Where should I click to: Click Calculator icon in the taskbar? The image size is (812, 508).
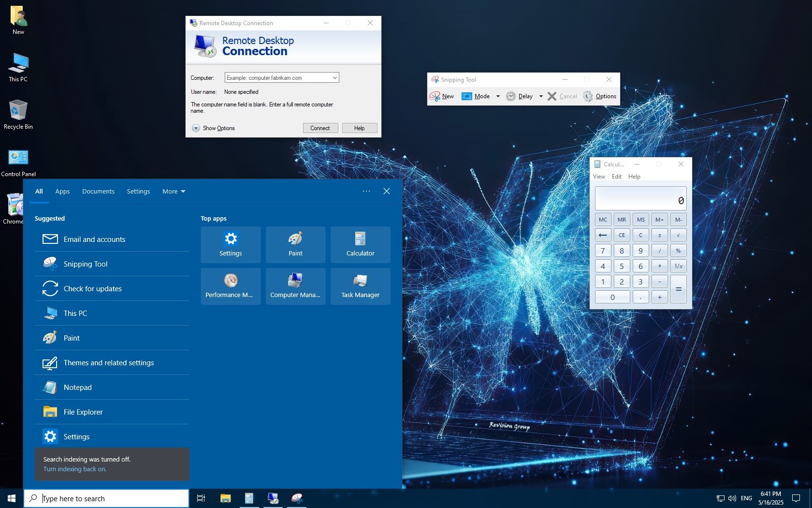click(x=249, y=498)
